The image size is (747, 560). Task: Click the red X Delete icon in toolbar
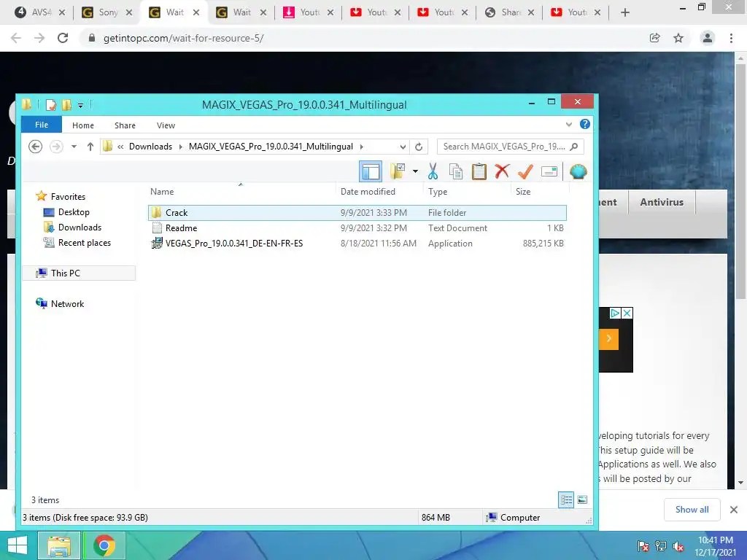(502, 171)
